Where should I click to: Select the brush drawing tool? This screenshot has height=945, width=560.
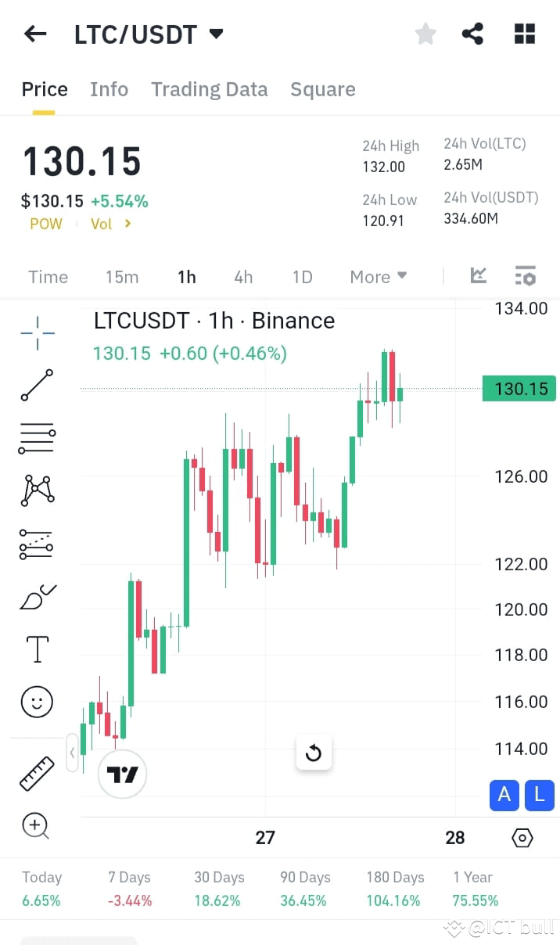point(36,597)
